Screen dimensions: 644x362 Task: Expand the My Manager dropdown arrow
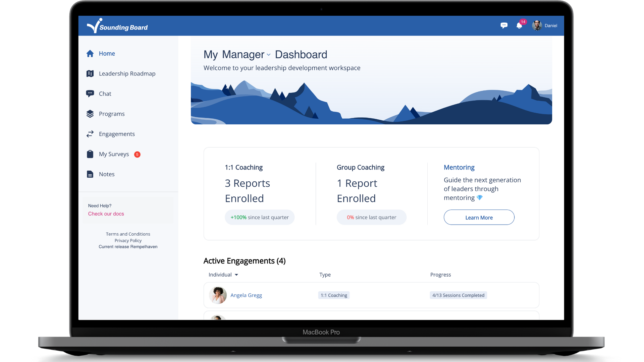tap(269, 55)
